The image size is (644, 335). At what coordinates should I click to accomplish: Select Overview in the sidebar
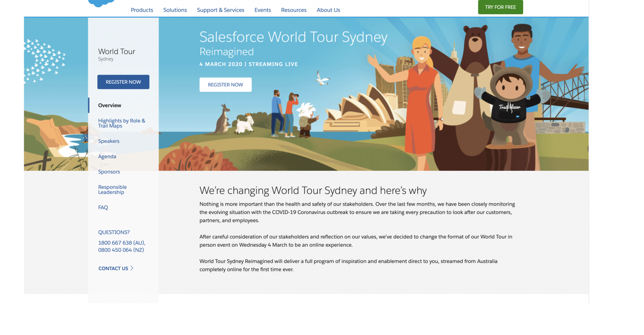[x=110, y=106]
